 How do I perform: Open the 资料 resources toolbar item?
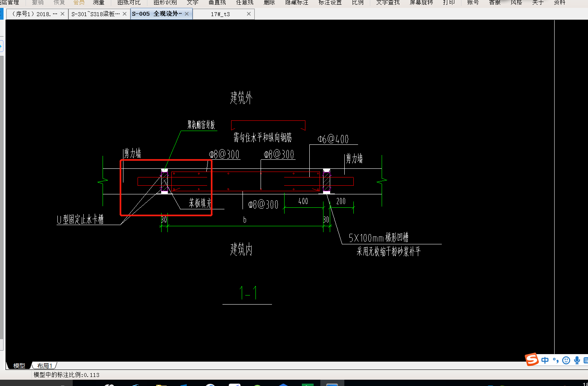[559, 2]
